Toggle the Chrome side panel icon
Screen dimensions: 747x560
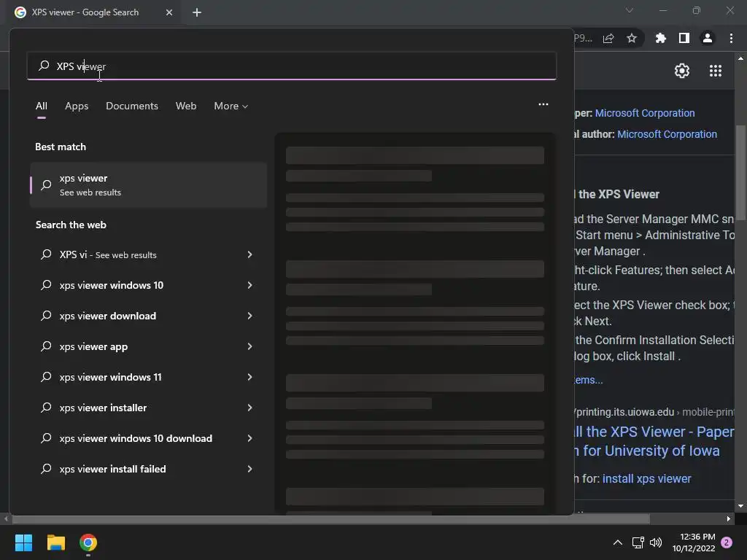click(x=684, y=38)
